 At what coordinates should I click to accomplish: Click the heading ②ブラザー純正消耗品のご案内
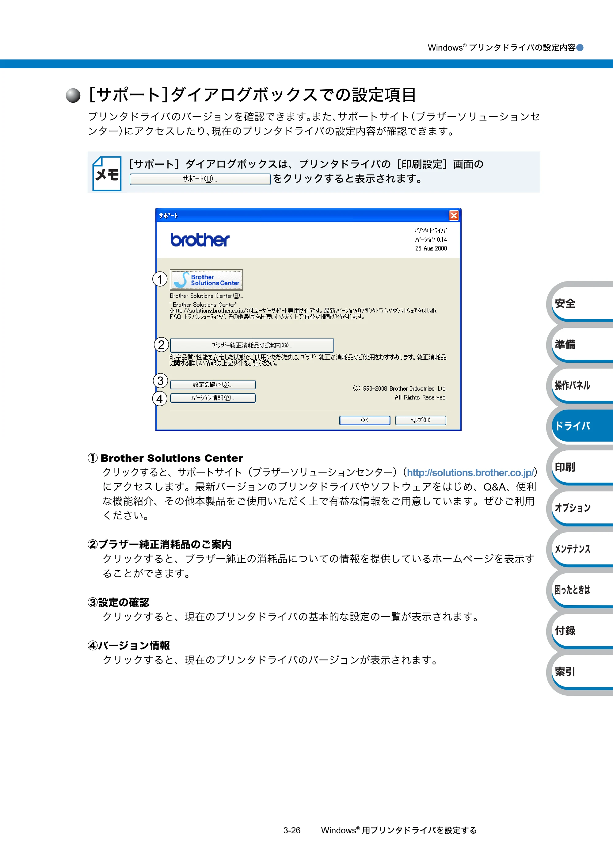coord(159,545)
